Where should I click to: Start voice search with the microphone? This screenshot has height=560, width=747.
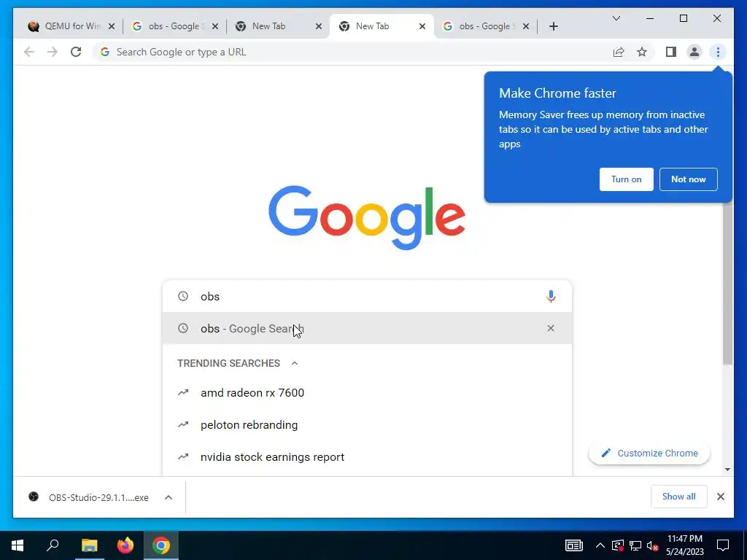coord(551,296)
